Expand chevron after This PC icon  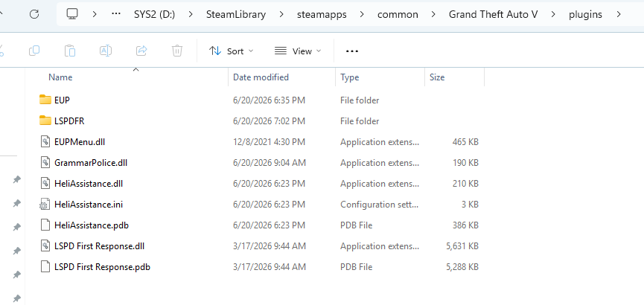95,15
